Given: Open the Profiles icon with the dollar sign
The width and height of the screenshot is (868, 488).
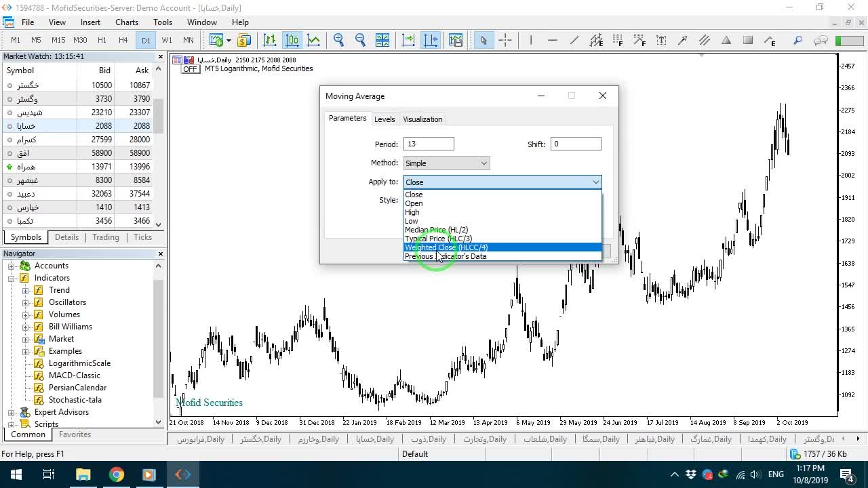Looking at the screenshot, I should [244, 40].
